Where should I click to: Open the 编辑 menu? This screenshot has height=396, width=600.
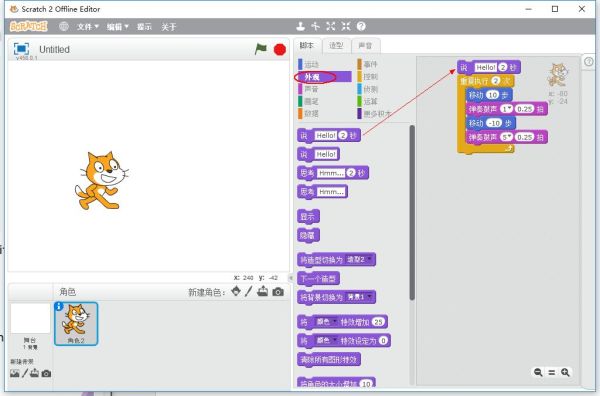[x=117, y=26]
